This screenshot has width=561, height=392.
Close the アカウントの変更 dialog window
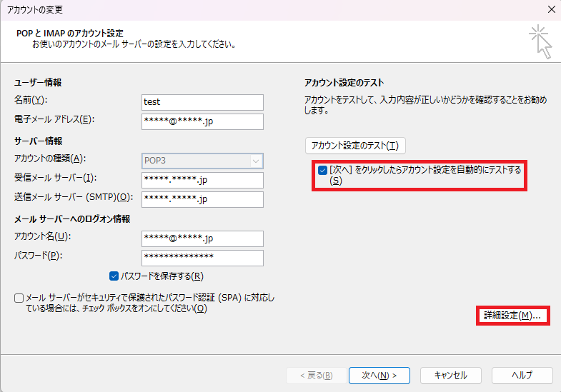pyautogui.click(x=550, y=9)
